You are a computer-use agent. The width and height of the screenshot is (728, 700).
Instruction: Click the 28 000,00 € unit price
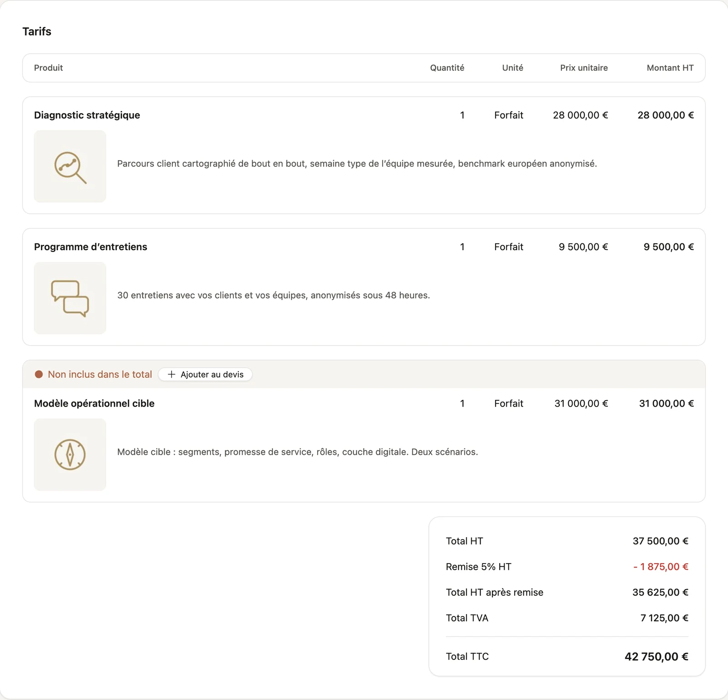coord(581,115)
